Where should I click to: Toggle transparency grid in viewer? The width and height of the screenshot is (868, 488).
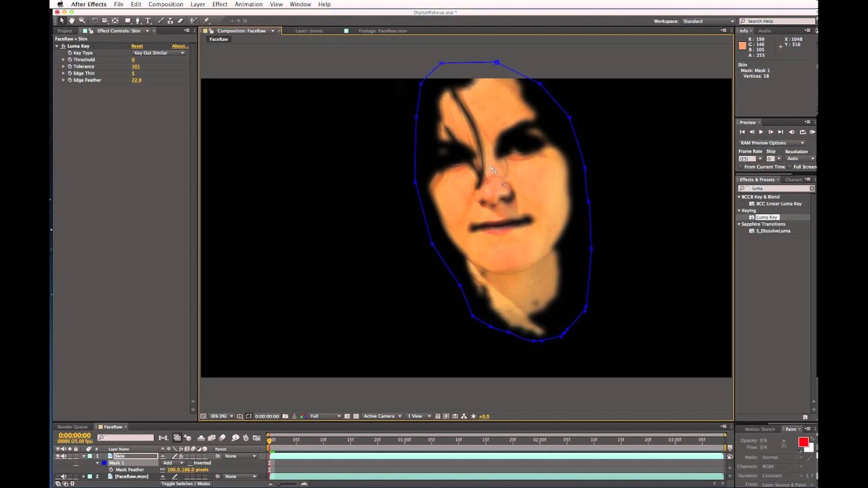pos(355,416)
